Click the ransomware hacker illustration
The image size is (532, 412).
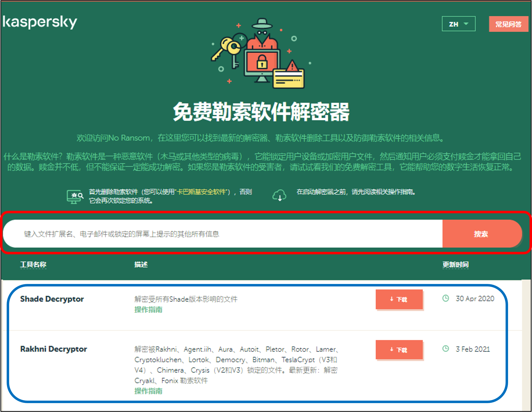(x=261, y=53)
